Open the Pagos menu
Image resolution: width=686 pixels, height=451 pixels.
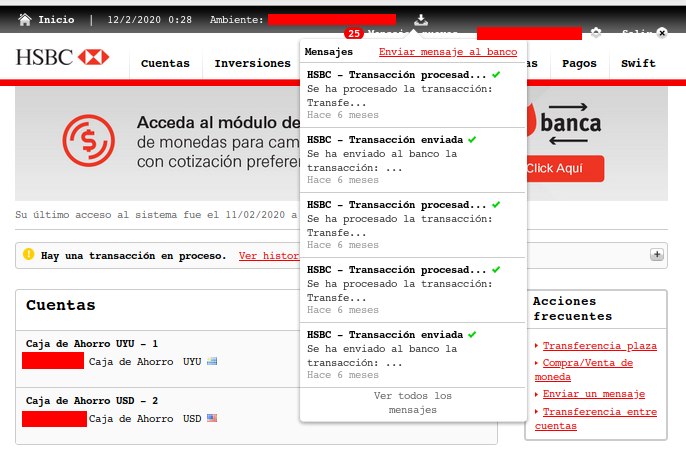click(579, 63)
